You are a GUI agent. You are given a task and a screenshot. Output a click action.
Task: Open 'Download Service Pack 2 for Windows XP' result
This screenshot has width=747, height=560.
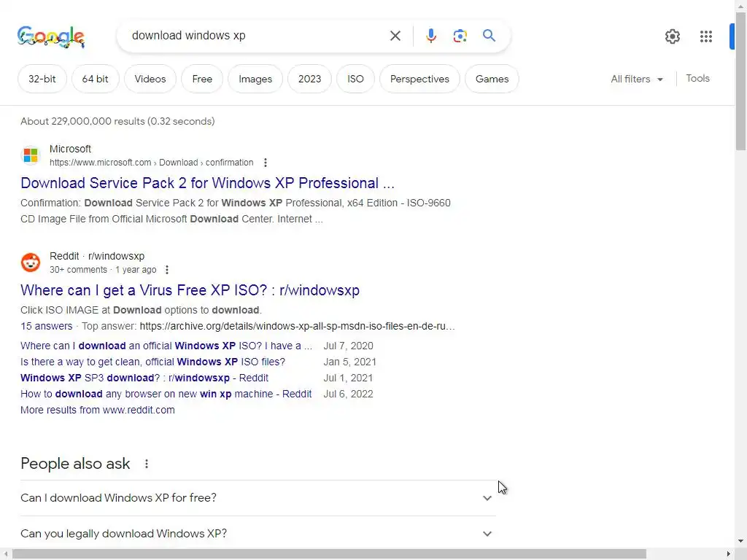207,183
